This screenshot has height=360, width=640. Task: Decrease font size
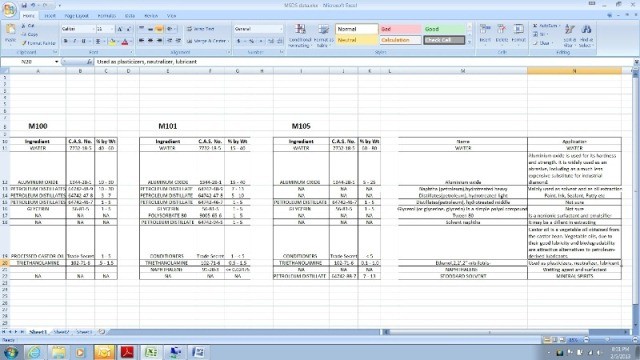pos(128,29)
